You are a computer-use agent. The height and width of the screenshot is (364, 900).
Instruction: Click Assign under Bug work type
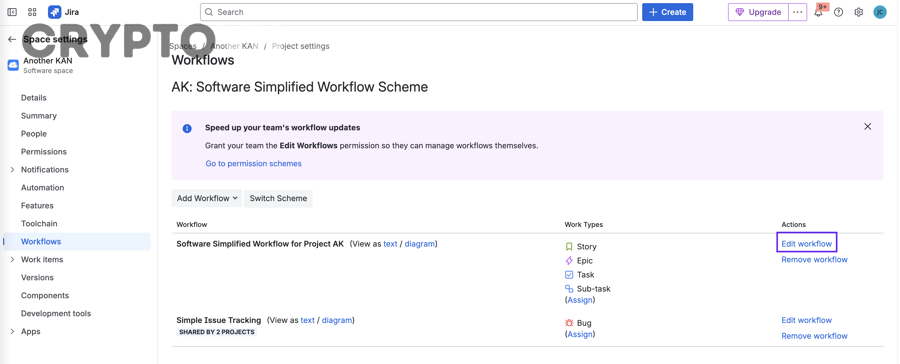click(x=580, y=334)
